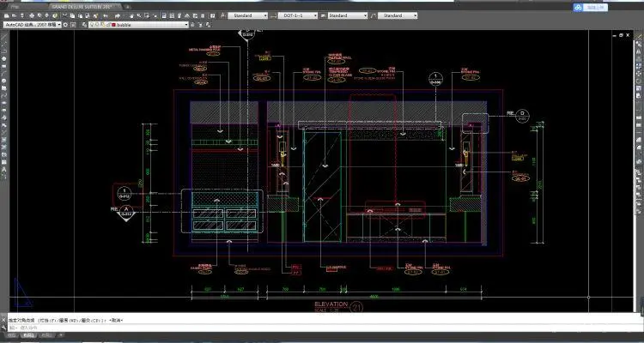Toggle the layer on/off lightbulb icon
This screenshot has height=343, width=644.
(93, 25)
